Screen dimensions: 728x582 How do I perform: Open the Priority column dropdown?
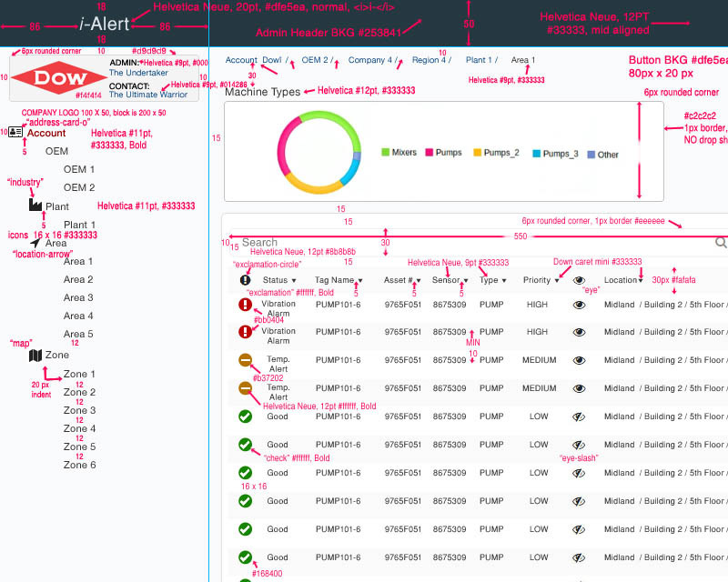pyautogui.click(x=541, y=280)
